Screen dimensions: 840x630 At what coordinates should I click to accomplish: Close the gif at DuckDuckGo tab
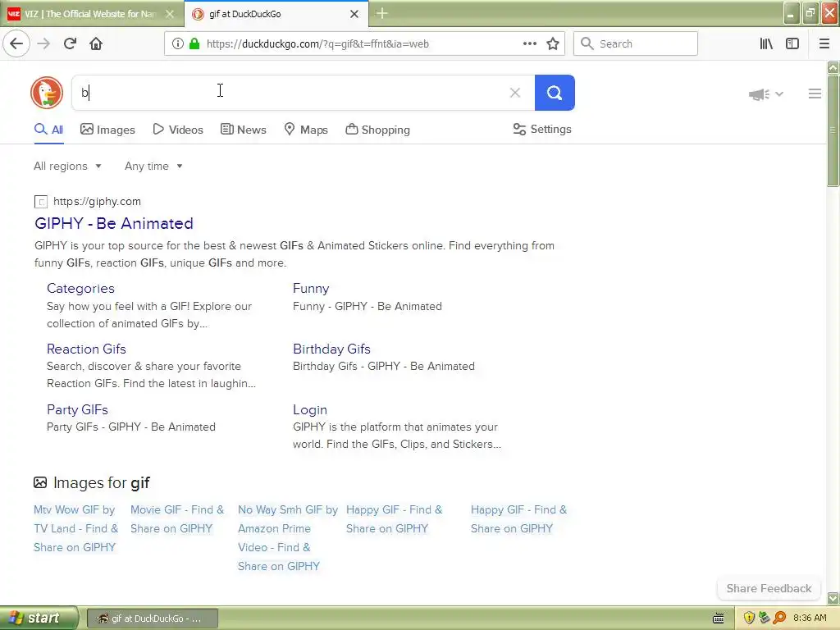[354, 14]
